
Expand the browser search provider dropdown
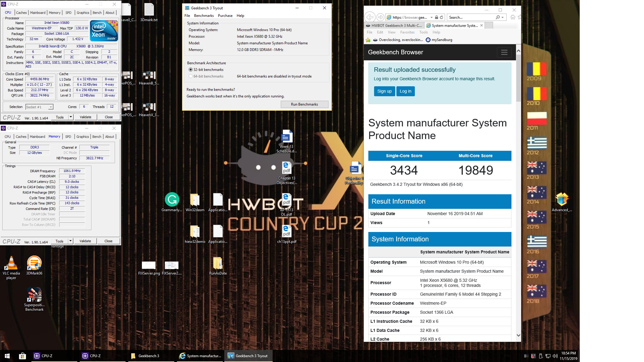pyautogui.click(x=502, y=17)
